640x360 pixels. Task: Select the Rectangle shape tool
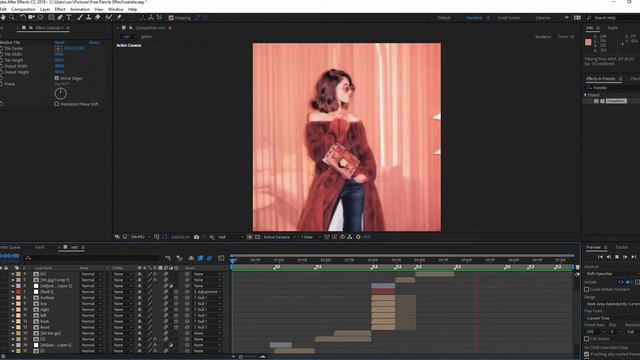pos(51,18)
